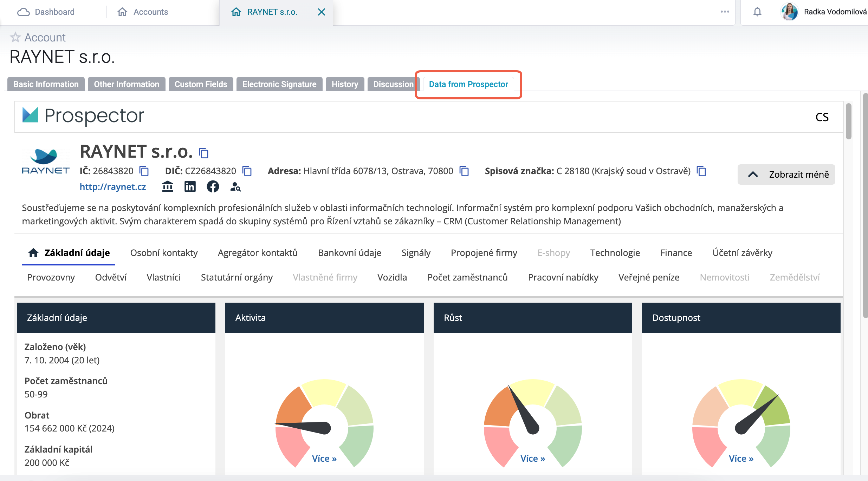868x481 pixels.
Task: Open the company LinkedIn icon
Action: click(x=190, y=186)
